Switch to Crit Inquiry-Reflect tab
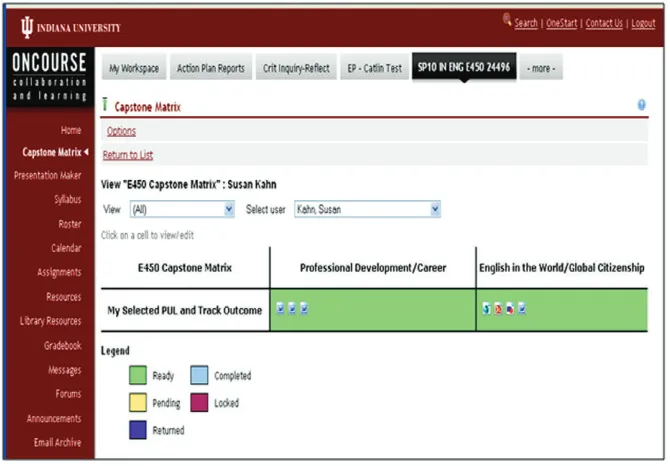This screenshot has width=670, height=466. (x=296, y=68)
